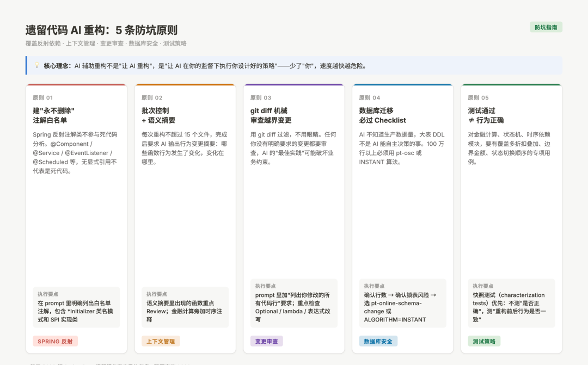Select the 测试策略 tag
The image size is (588, 365).
(484, 341)
